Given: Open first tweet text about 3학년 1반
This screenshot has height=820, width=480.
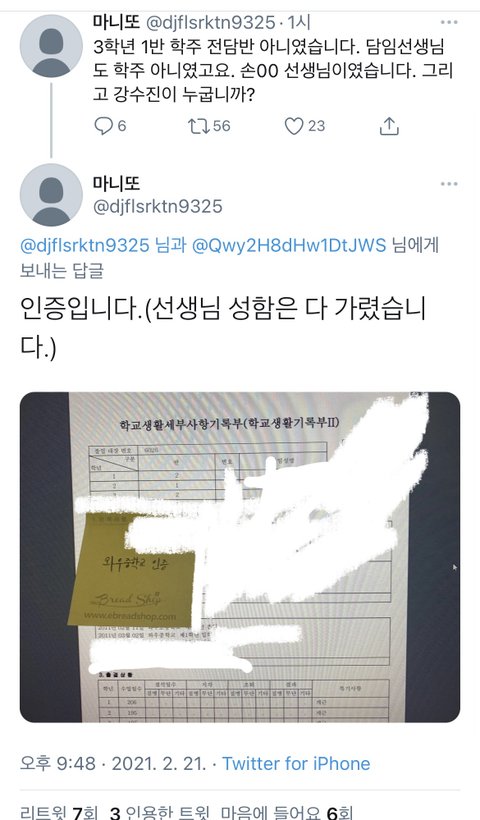Looking at the screenshot, I should [x=272, y=71].
